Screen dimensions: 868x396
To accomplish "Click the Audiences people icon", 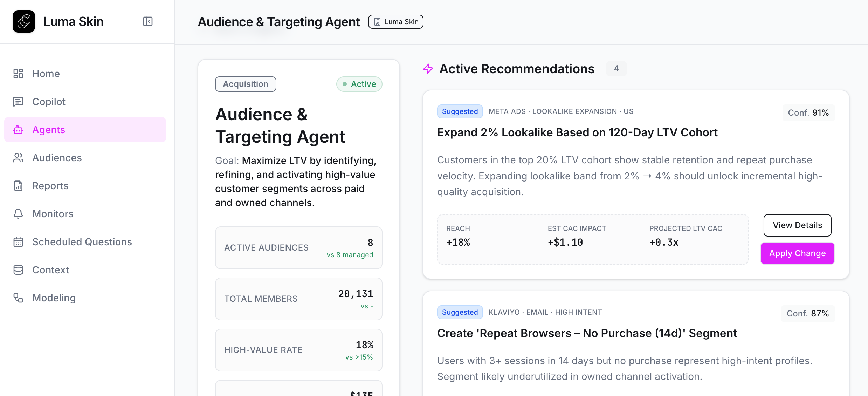I will tap(18, 158).
